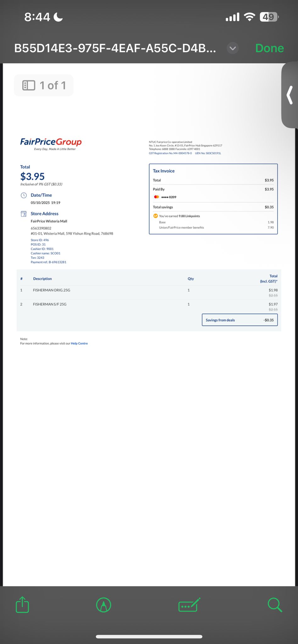Tap the moon focus icon by the time
Image resolution: width=298 pixels, height=644 pixels.
(58, 17)
